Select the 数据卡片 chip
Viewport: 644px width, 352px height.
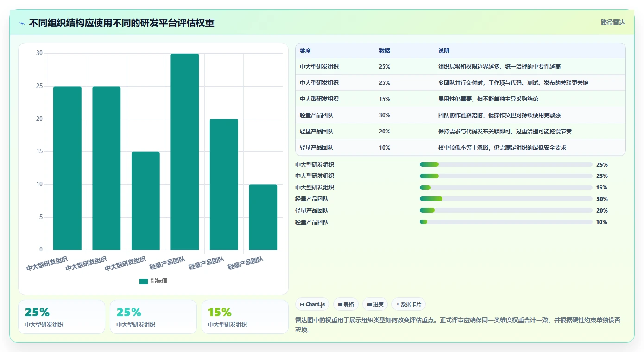[x=409, y=304]
